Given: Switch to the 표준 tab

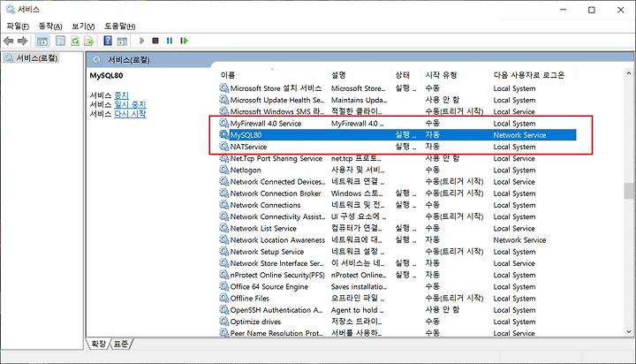Looking at the screenshot, I should pyautogui.click(x=121, y=344).
